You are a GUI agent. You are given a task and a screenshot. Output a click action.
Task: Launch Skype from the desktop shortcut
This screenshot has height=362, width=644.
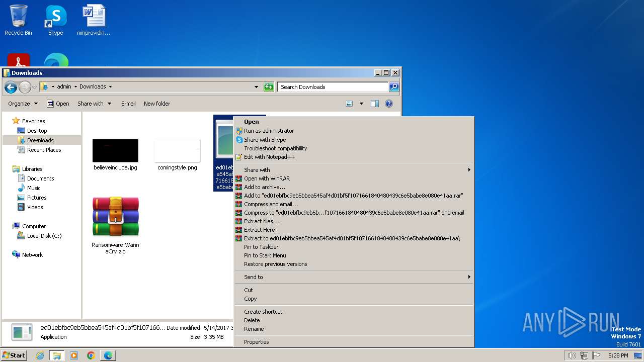(55, 20)
